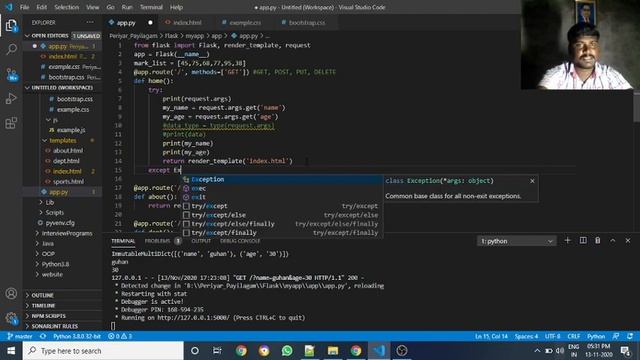Image resolution: width=640 pixels, height=360 pixels.
Task: Click inside Windows taskbar search box
Action: click(x=103, y=351)
